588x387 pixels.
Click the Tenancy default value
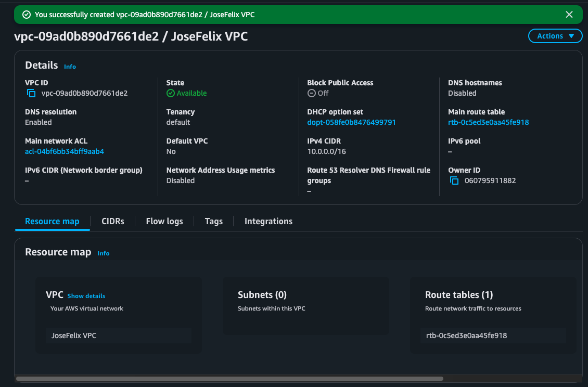178,122
